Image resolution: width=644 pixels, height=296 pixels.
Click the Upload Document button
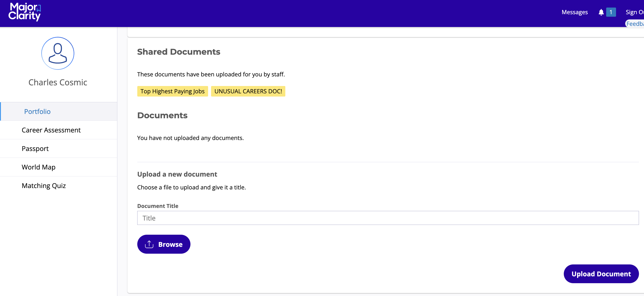click(x=601, y=274)
